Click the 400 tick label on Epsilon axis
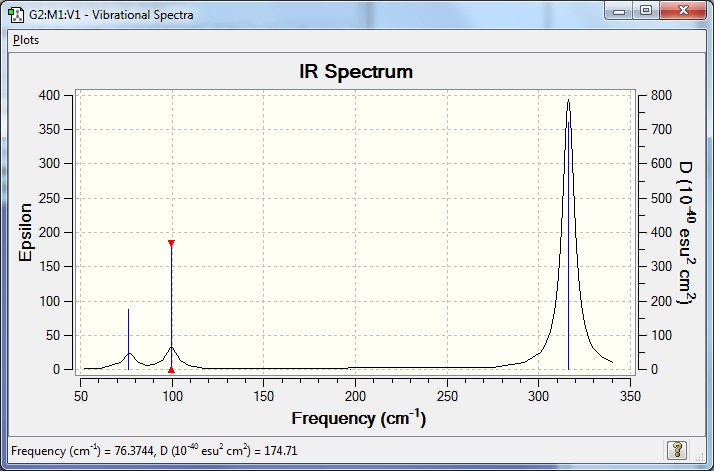Screen dimensions: 714x471 click(50, 95)
